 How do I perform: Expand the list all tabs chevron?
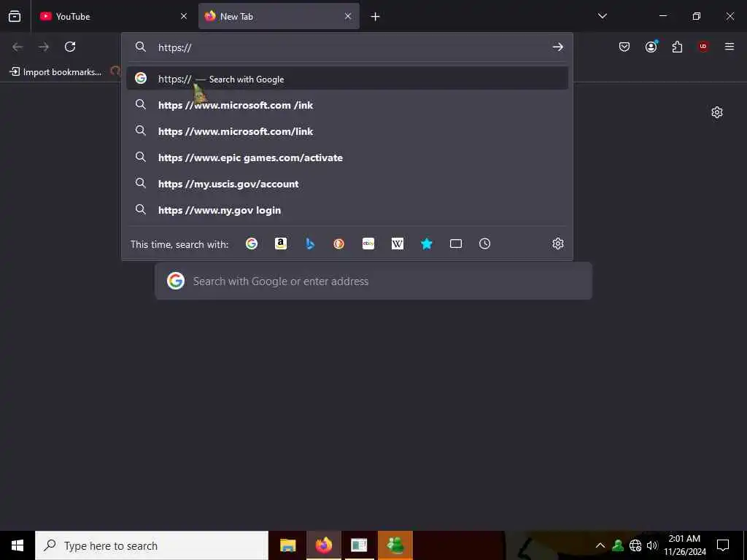tap(602, 16)
